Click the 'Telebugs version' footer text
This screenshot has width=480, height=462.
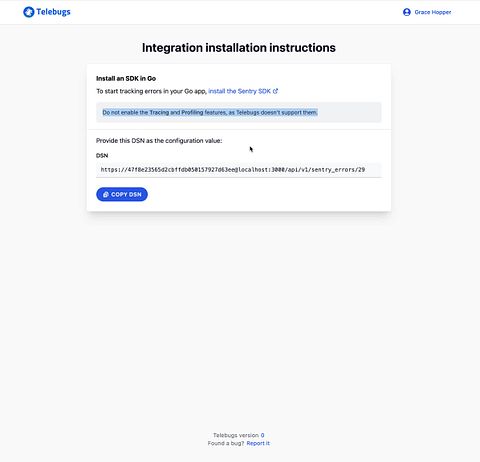[x=236, y=435]
